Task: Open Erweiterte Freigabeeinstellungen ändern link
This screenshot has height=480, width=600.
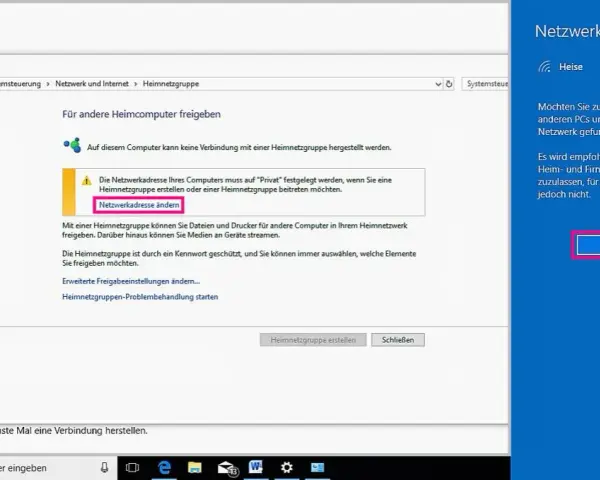Action: point(131,281)
